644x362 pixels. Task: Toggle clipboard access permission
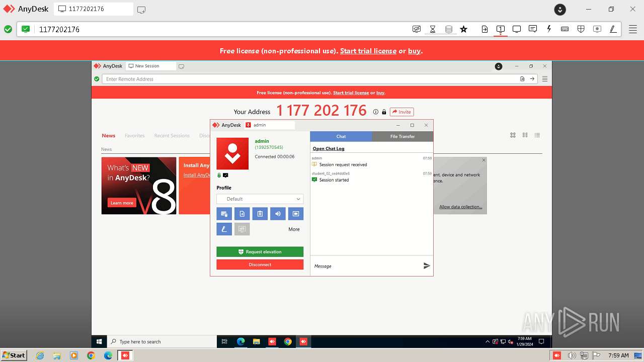(x=260, y=214)
